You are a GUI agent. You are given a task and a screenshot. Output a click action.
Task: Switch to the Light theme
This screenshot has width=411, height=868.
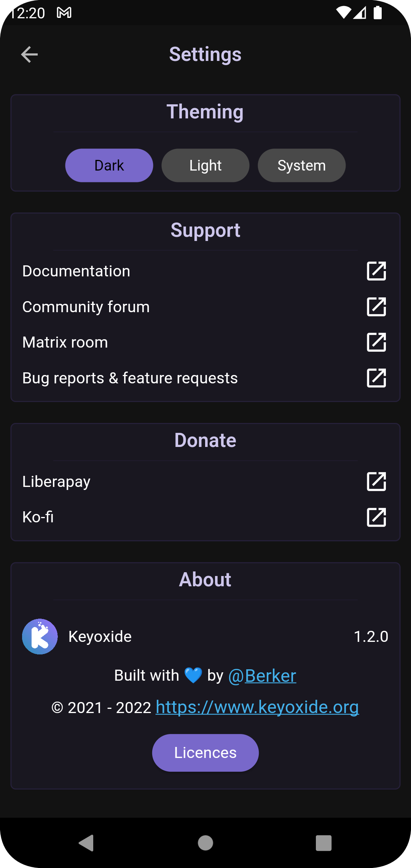[x=205, y=166]
